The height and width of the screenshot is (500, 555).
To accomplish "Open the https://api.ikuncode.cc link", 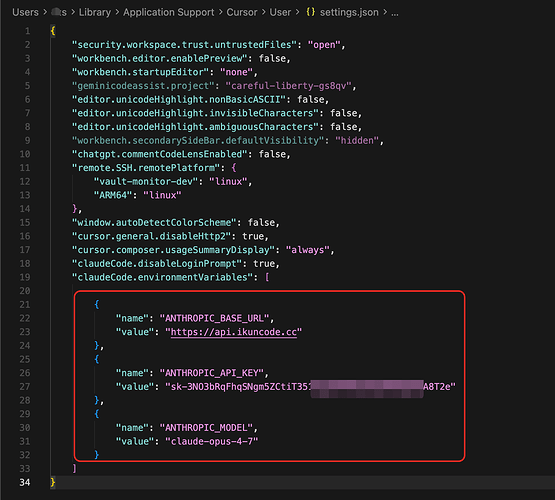I will (234, 332).
